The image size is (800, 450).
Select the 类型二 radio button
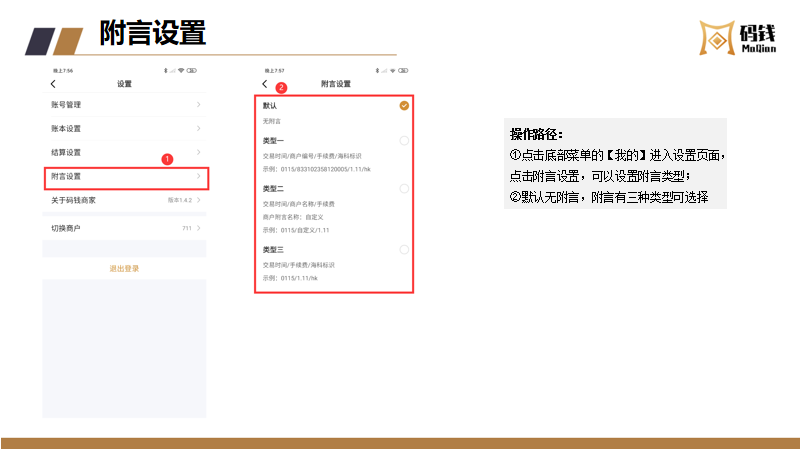[x=404, y=188]
